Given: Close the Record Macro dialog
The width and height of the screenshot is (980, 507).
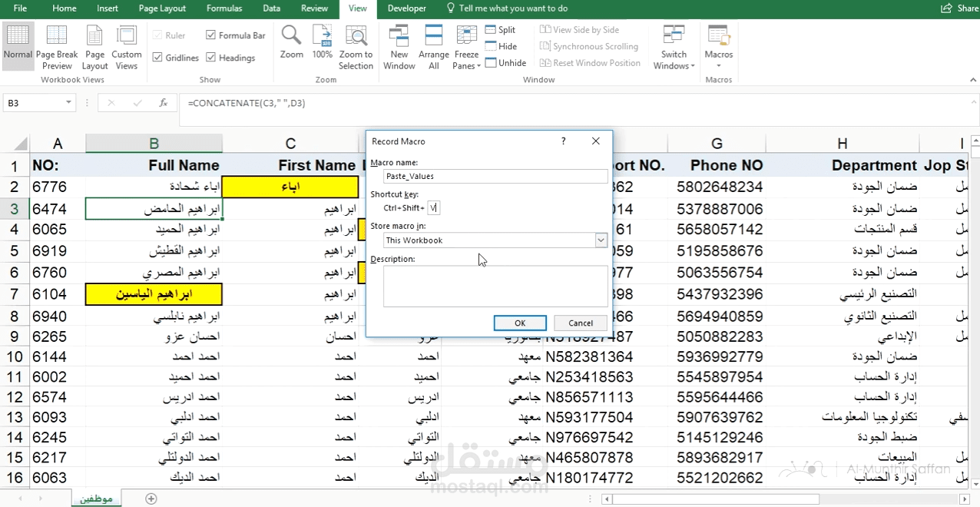Looking at the screenshot, I should [x=596, y=141].
